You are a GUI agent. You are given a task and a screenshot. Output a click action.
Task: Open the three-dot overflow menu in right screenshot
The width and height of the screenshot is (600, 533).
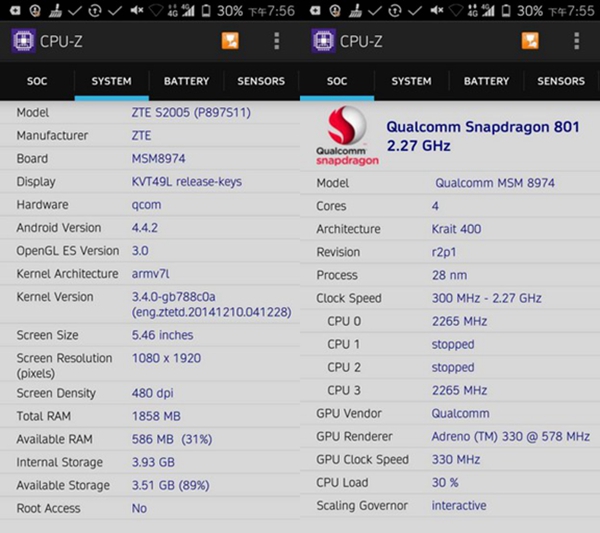tap(577, 41)
